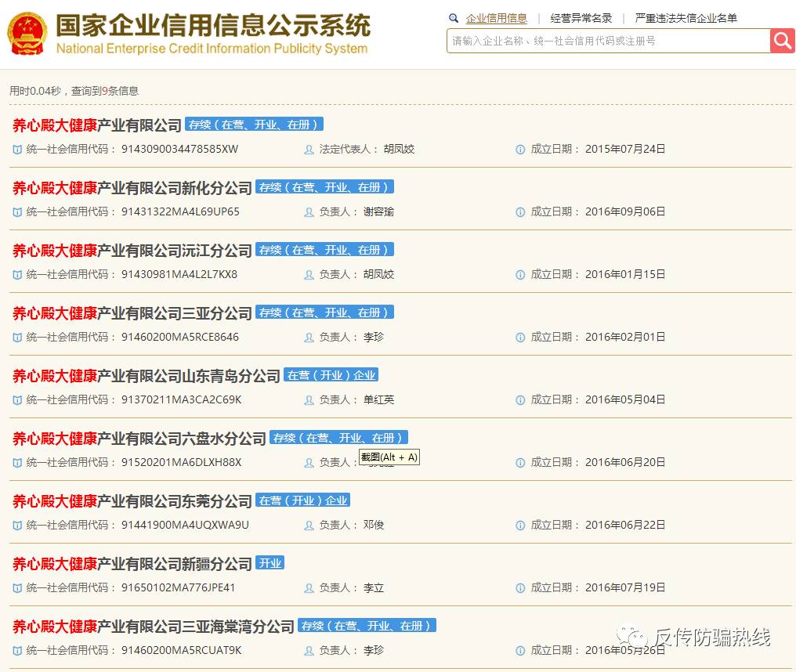Open the 六盘水分公司 company result
The height and width of the screenshot is (672, 796).
tap(139, 439)
